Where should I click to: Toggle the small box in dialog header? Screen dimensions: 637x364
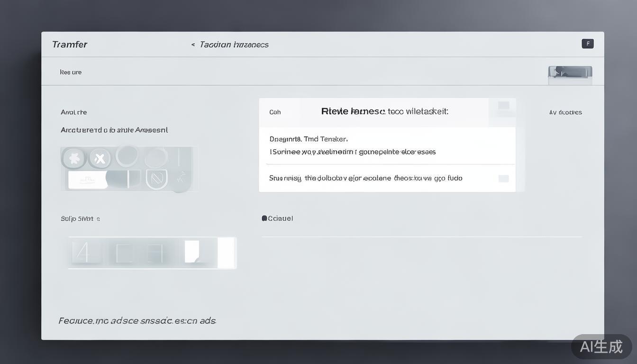pos(503,105)
